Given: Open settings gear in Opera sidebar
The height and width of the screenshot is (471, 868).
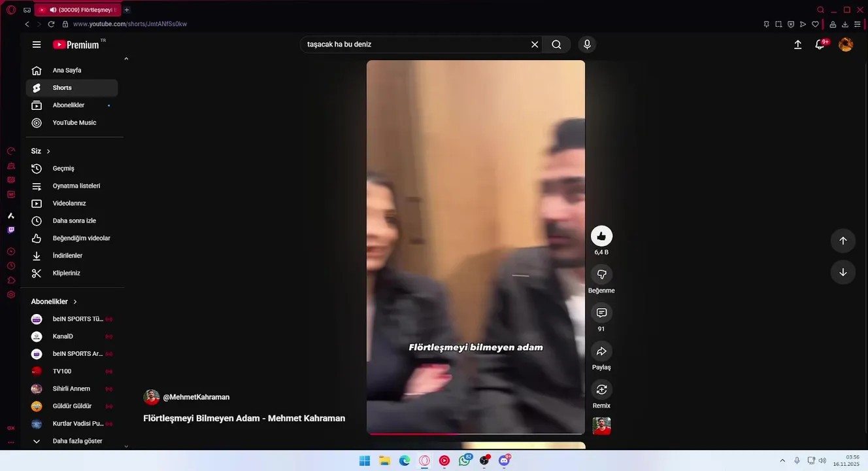Looking at the screenshot, I should 10,295.
